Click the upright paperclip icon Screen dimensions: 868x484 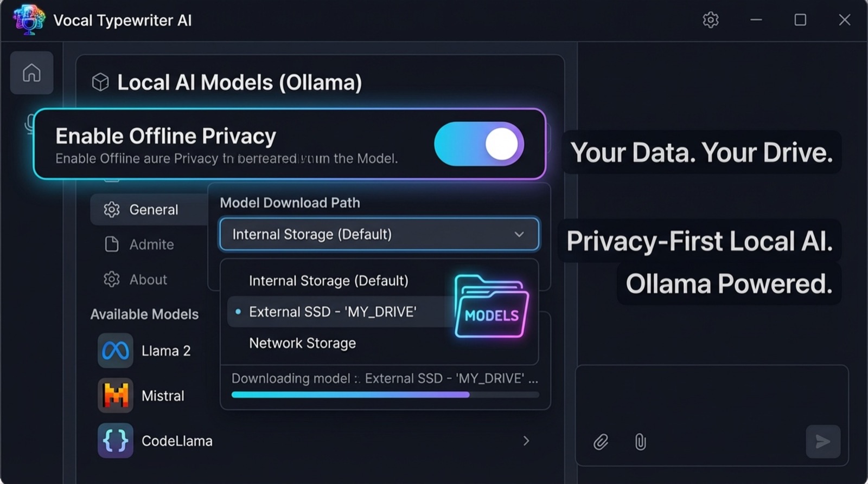pyautogui.click(x=640, y=442)
